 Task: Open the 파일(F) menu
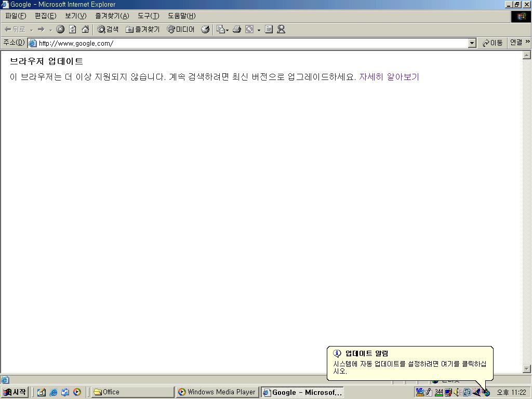(x=15, y=16)
